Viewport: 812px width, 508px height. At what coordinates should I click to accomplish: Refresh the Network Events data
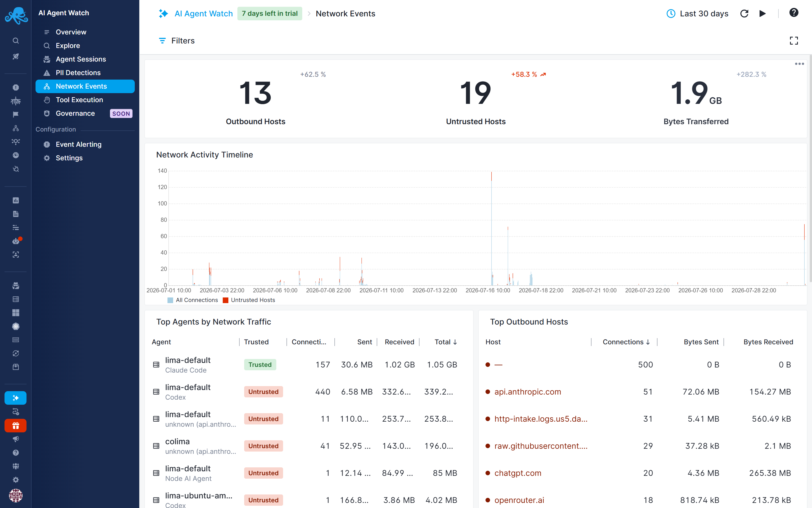coord(744,14)
